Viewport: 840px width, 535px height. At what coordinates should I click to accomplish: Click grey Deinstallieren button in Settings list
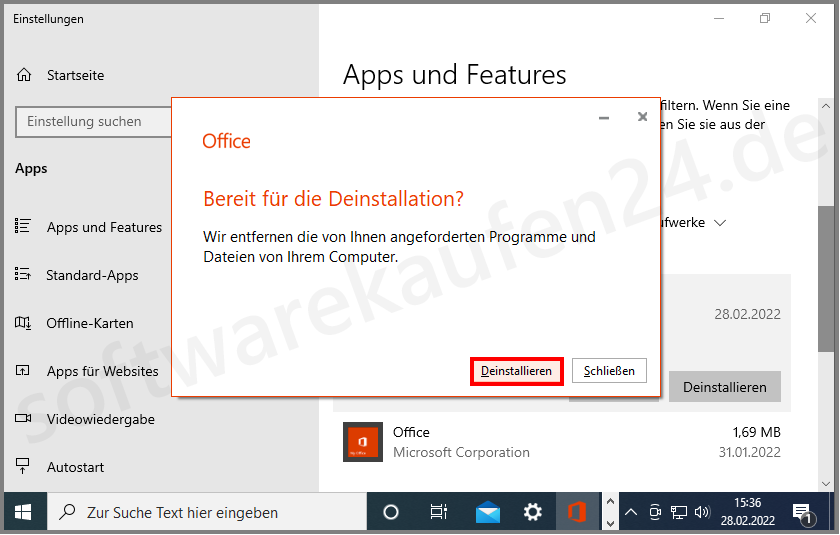click(724, 387)
